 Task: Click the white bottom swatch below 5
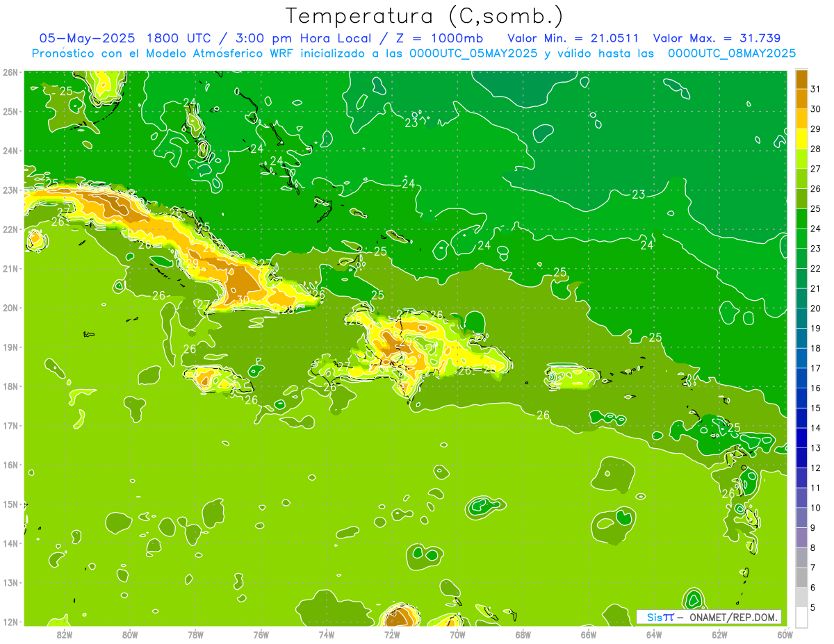click(801, 617)
